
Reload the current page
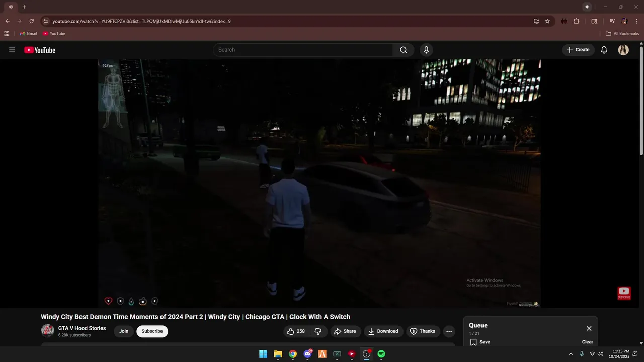coord(31,21)
